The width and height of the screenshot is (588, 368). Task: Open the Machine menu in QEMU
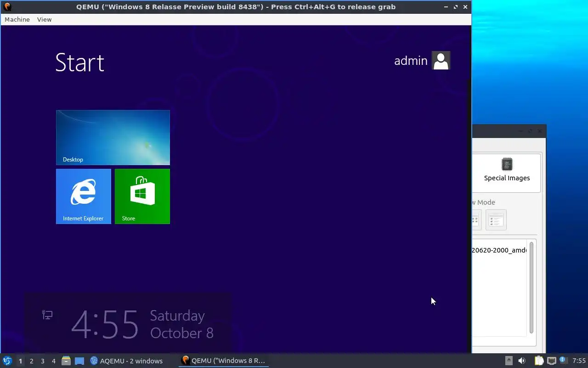point(17,19)
